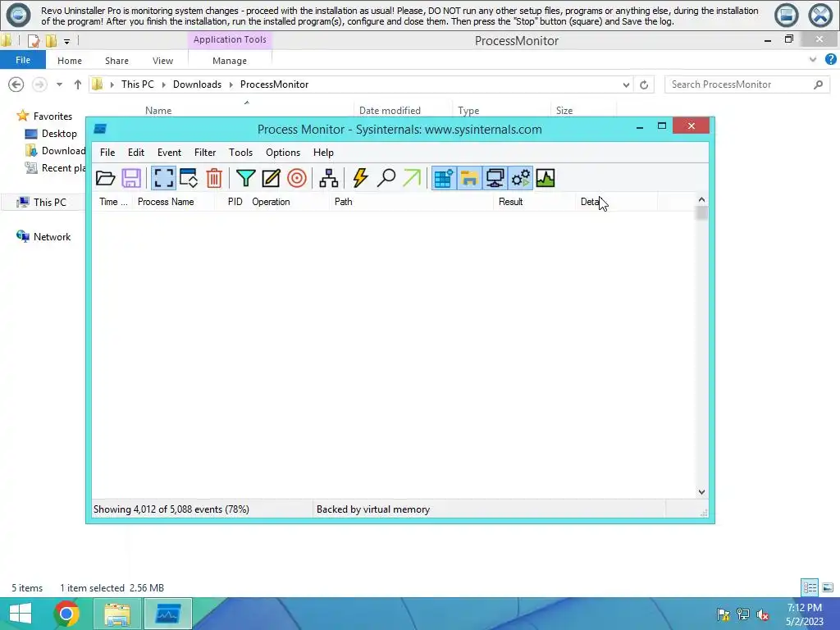Toggle Show Registry Activity
Image resolution: width=840 pixels, height=630 pixels.
444,178
